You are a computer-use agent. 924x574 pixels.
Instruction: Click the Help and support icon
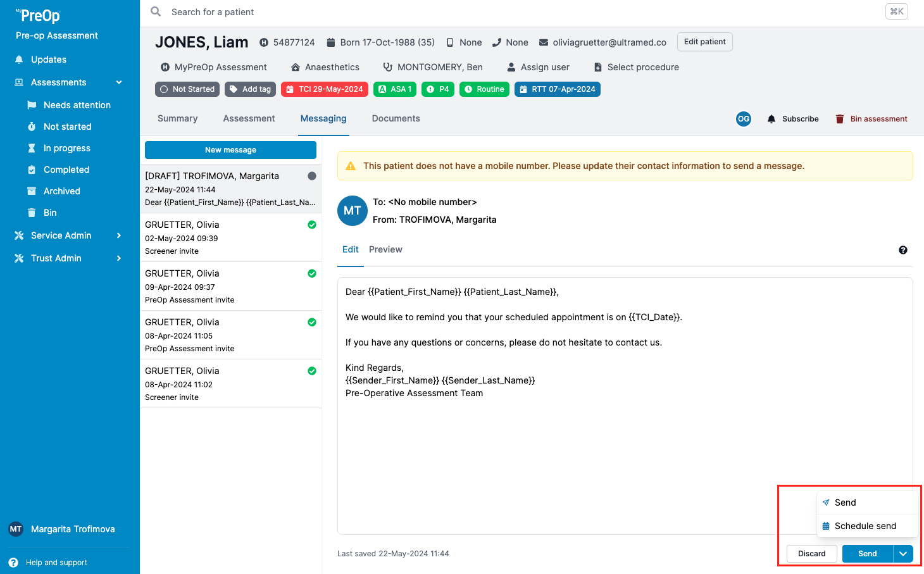click(13, 563)
